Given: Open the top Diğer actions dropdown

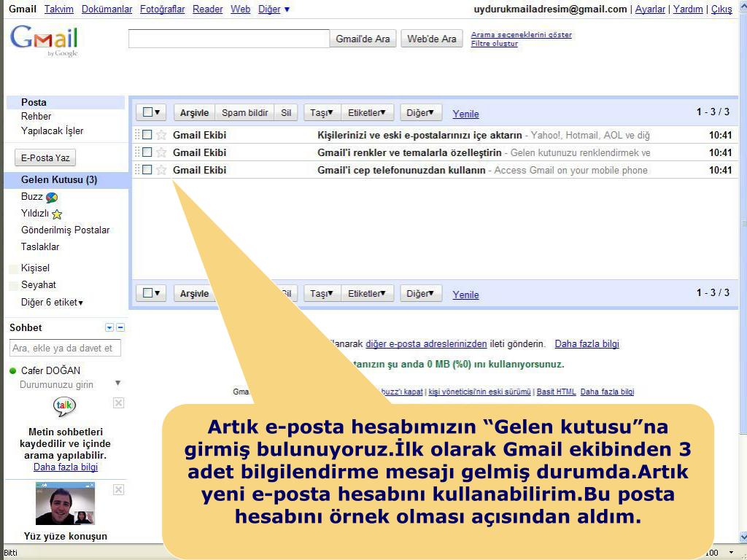Looking at the screenshot, I should 421,113.
